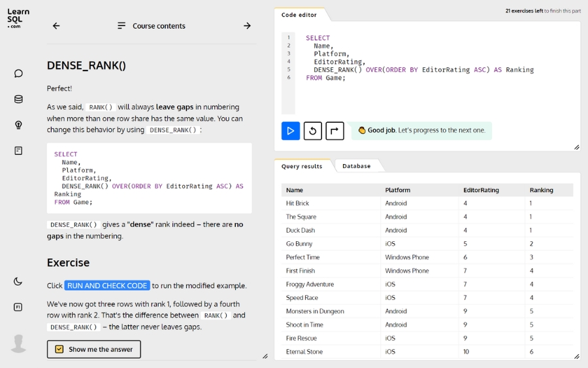Open the user profile avatar

(18, 343)
